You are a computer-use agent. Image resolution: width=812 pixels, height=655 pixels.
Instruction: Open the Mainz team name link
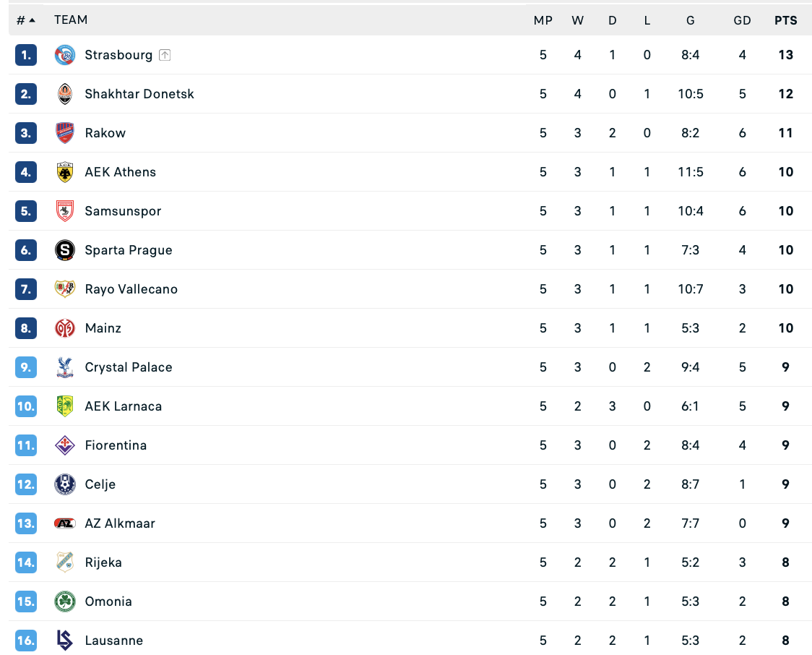click(103, 328)
